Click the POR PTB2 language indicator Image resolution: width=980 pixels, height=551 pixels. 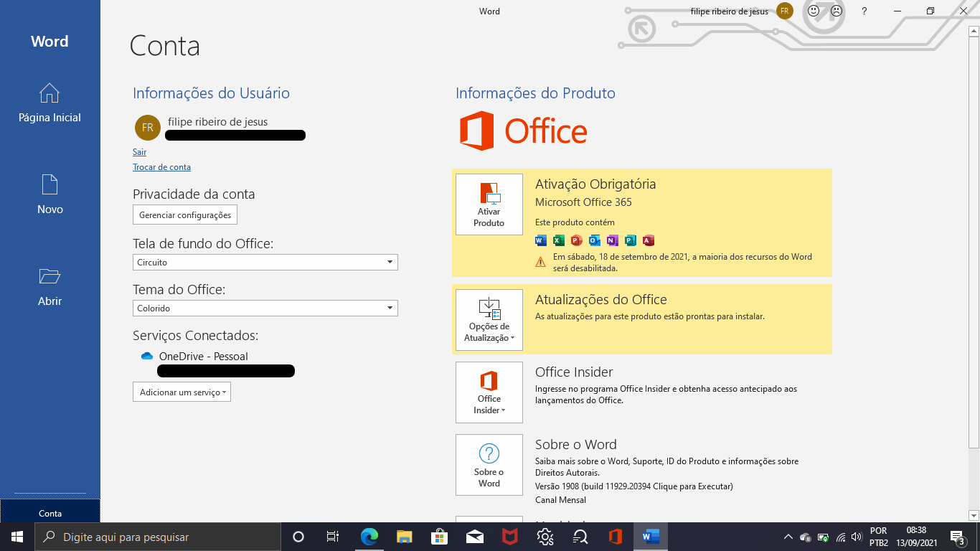click(x=879, y=537)
